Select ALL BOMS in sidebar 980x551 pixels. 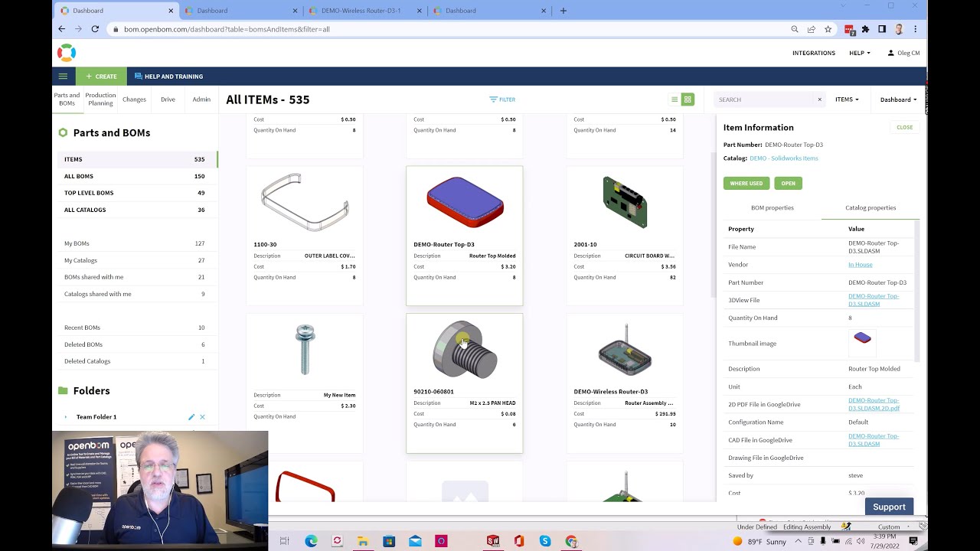[x=137, y=176]
